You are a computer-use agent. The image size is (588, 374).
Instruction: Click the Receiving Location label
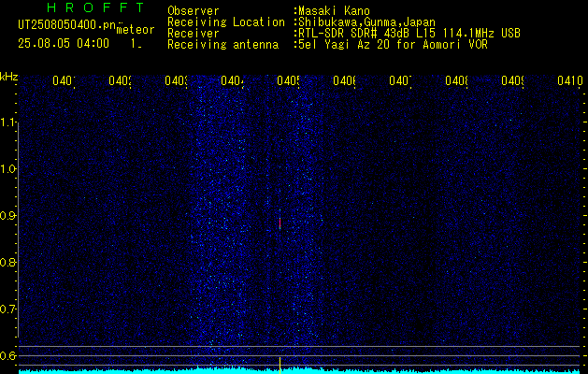tap(226, 22)
